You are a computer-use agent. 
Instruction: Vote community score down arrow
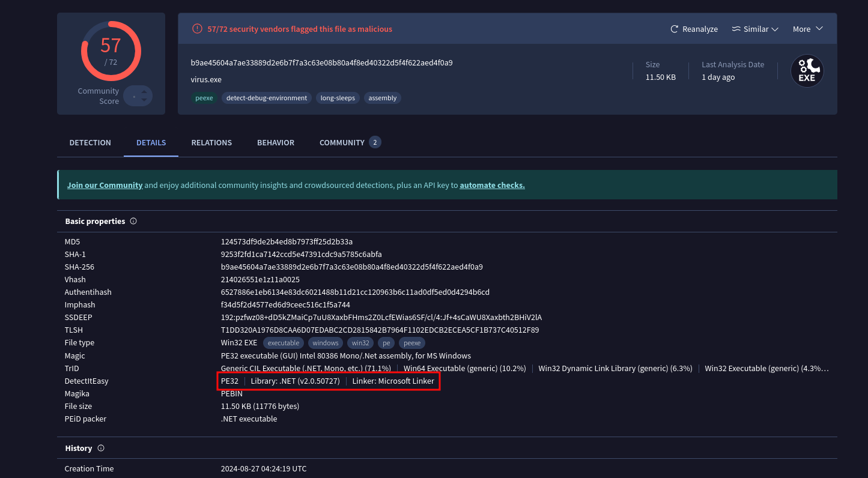coord(144,100)
